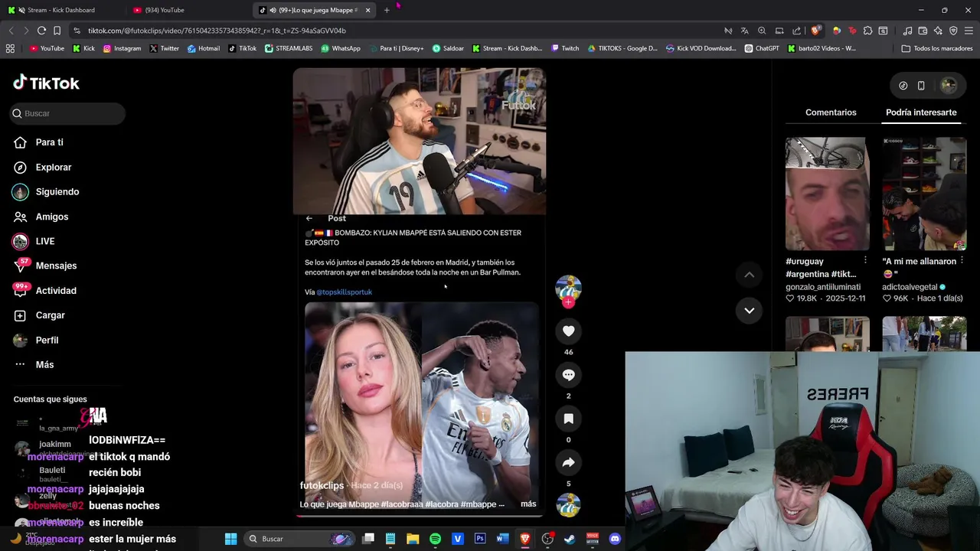Click the phone app icon in the top-right pill
The width and height of the screenshot is (980, 551).
point(921,86)
